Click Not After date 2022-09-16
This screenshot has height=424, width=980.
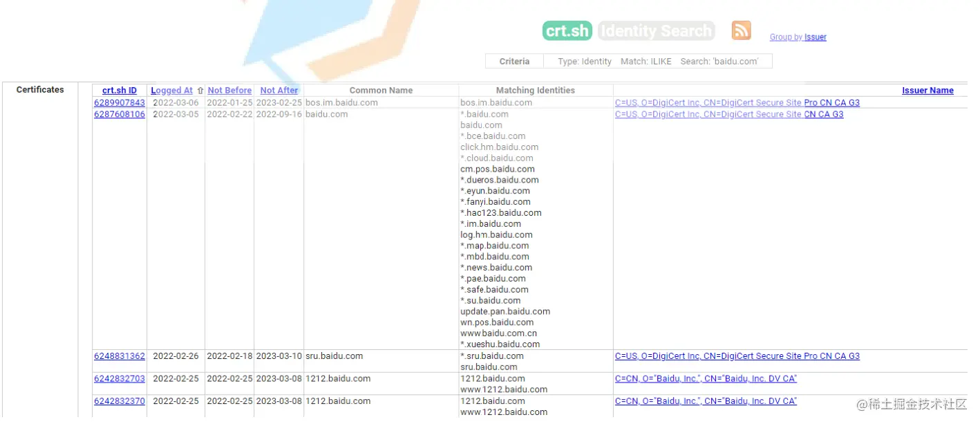[279, 115]
